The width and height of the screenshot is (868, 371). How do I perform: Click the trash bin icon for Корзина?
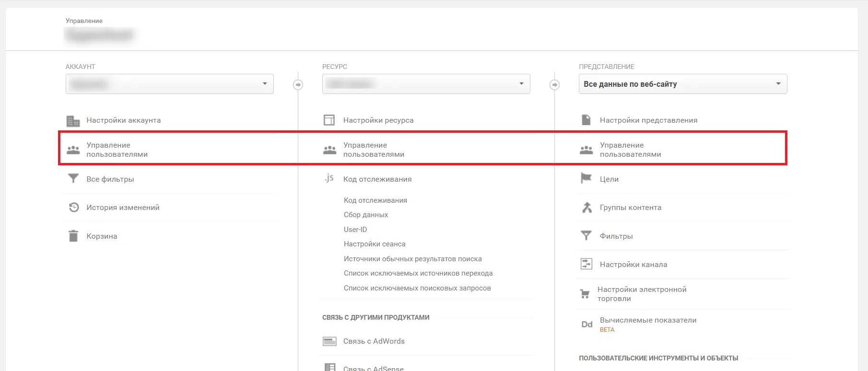coord(73,236)
